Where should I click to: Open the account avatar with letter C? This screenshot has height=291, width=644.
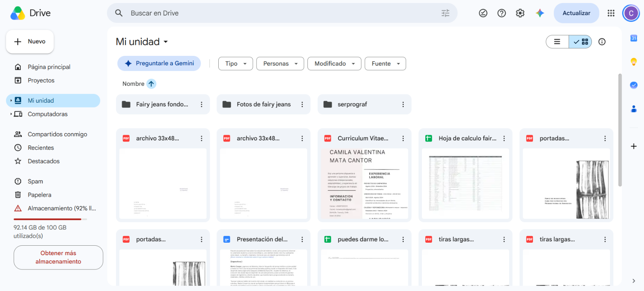pyautogui.click(x=631, y=13)
